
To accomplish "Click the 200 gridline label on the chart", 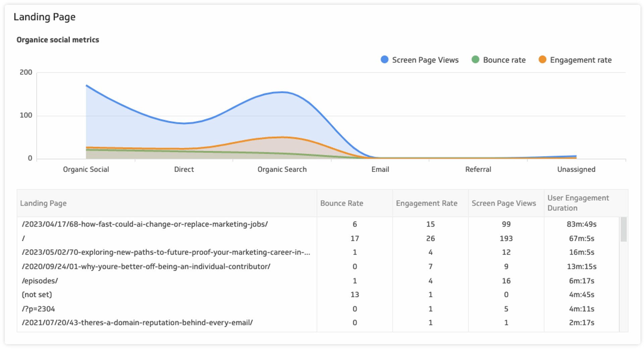I will tap(25, 72).
